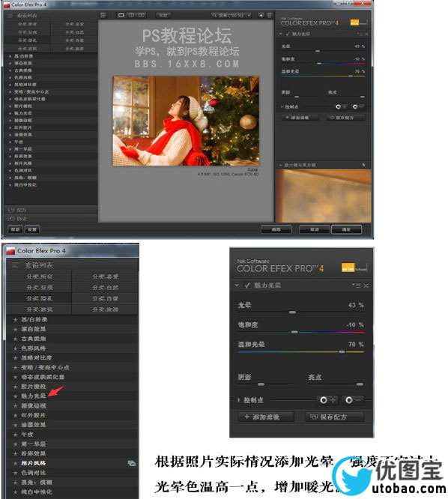Click the pin icon on the loupe and histogram header

coord(363,165)
